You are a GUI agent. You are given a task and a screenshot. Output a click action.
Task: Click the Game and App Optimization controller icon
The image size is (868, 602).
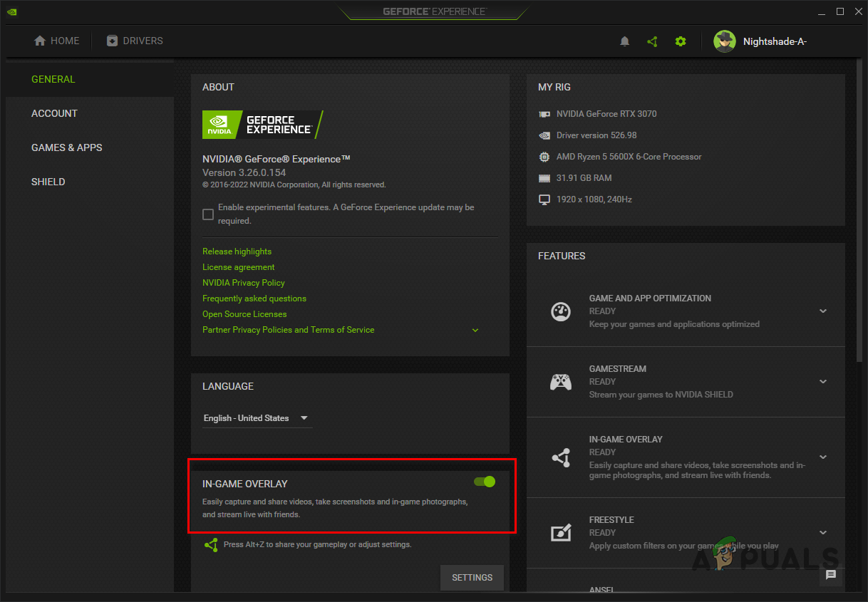point(561,311)
